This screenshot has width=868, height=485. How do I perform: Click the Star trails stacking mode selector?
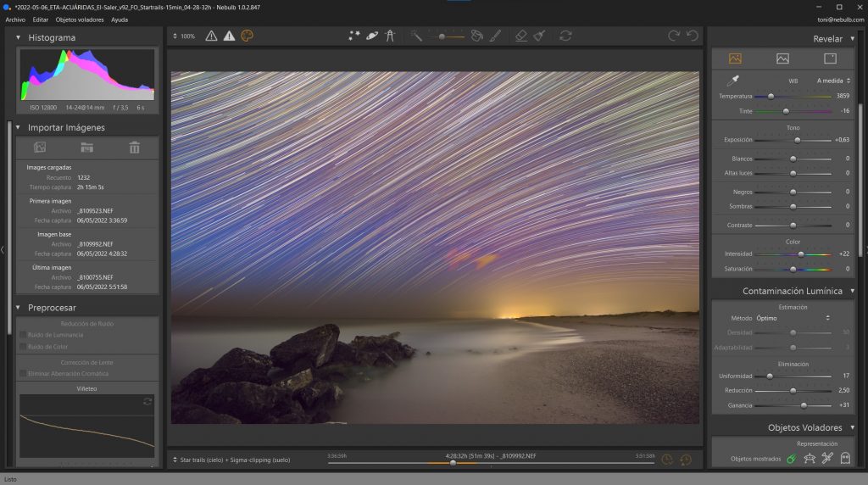(235, 460)
